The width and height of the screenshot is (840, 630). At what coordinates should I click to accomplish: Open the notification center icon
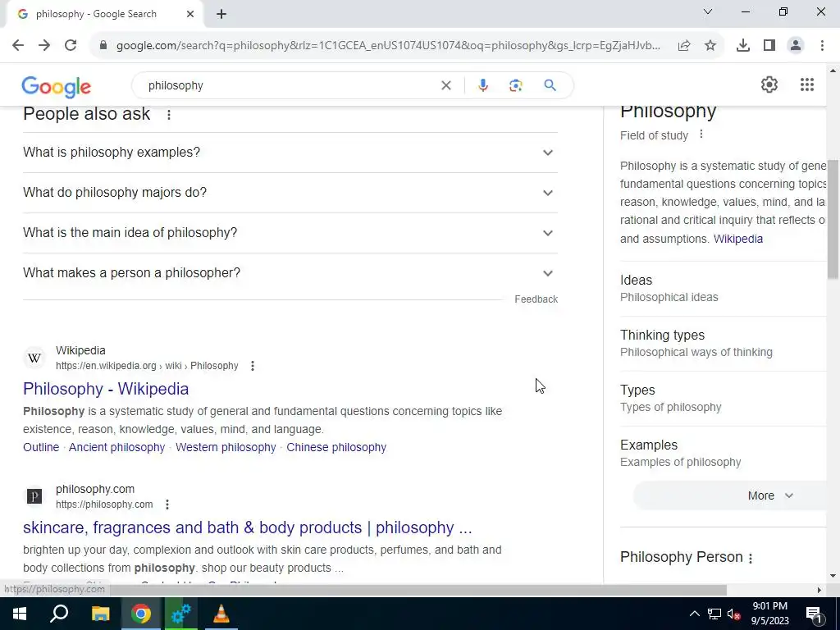[814, 614]
